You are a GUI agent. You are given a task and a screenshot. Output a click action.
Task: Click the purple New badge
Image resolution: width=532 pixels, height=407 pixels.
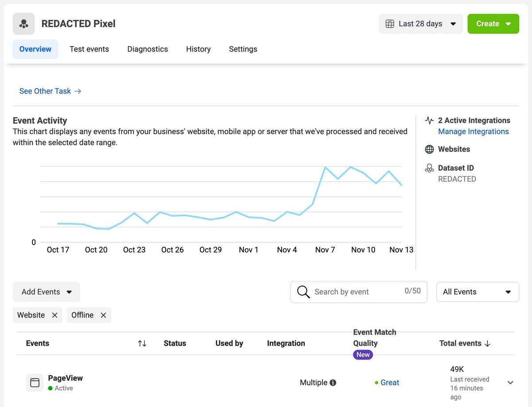click(x=363, y=355)
